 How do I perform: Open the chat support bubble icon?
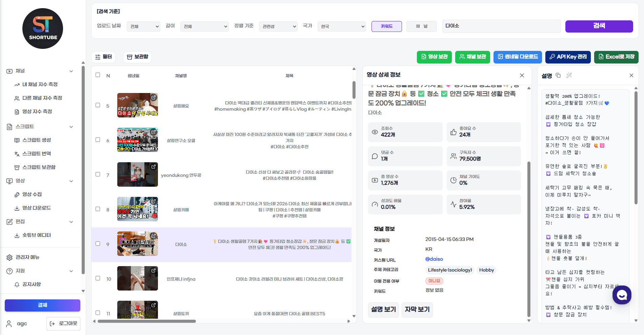pos(622,295)
